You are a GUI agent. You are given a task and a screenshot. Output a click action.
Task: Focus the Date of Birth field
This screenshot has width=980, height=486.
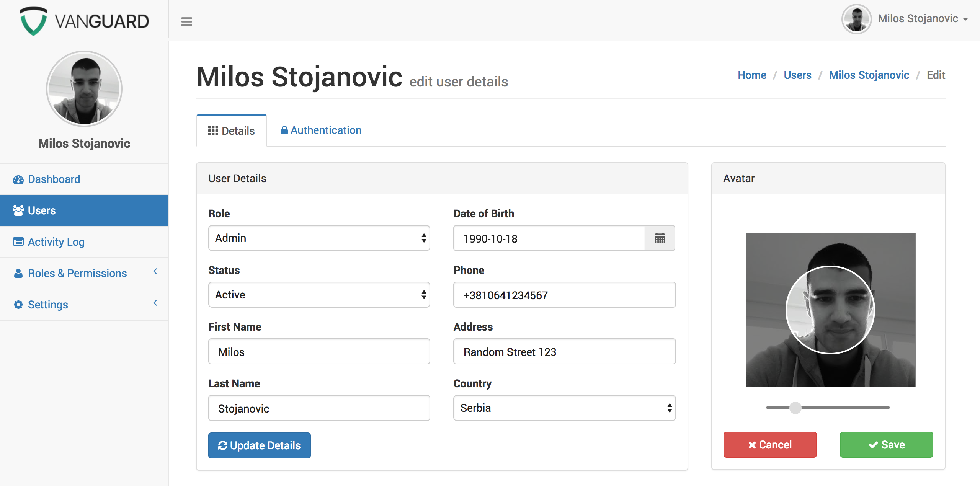pos(549,238)
